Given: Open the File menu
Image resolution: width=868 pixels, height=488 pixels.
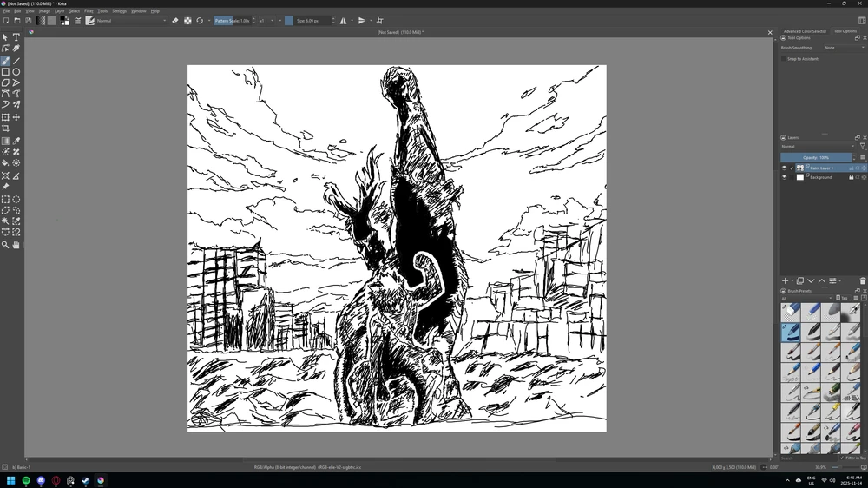Looking at the screenshot, I should (x=7, y=11).
